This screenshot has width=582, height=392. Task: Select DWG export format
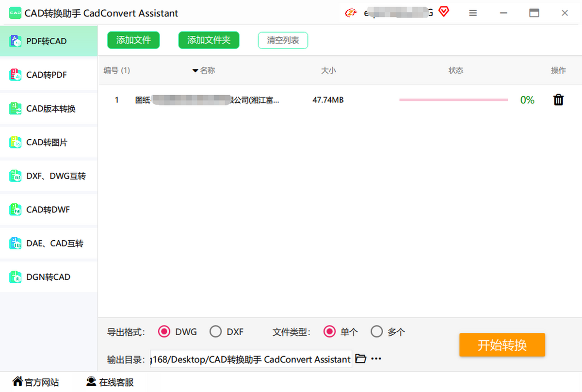(x=164, y=332)
